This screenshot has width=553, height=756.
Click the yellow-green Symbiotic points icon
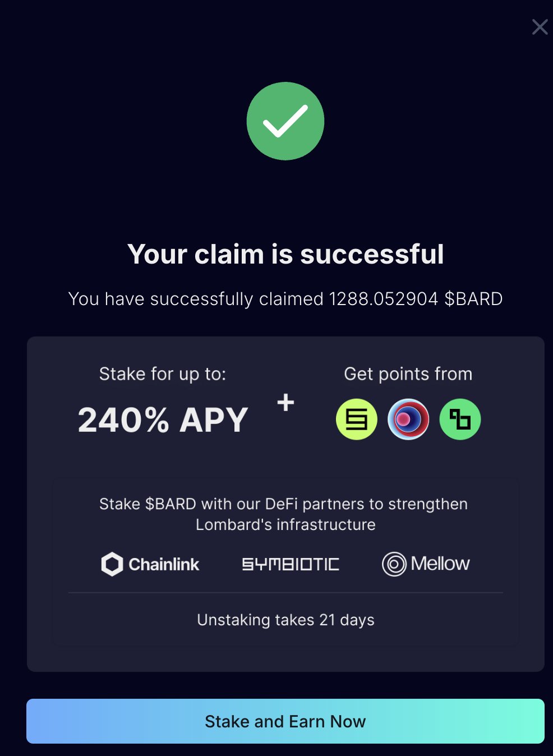tap(357, 419)
